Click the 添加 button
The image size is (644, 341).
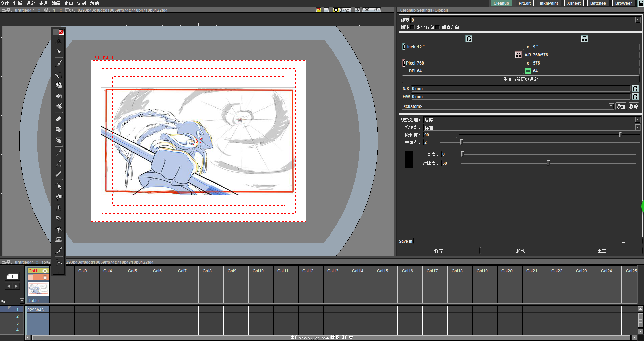(x=621, y=106)
